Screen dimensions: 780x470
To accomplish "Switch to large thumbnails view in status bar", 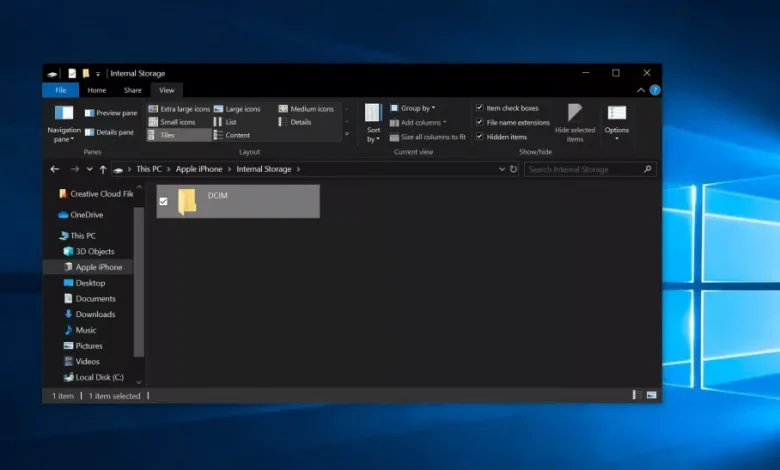I will click(652, 395).
